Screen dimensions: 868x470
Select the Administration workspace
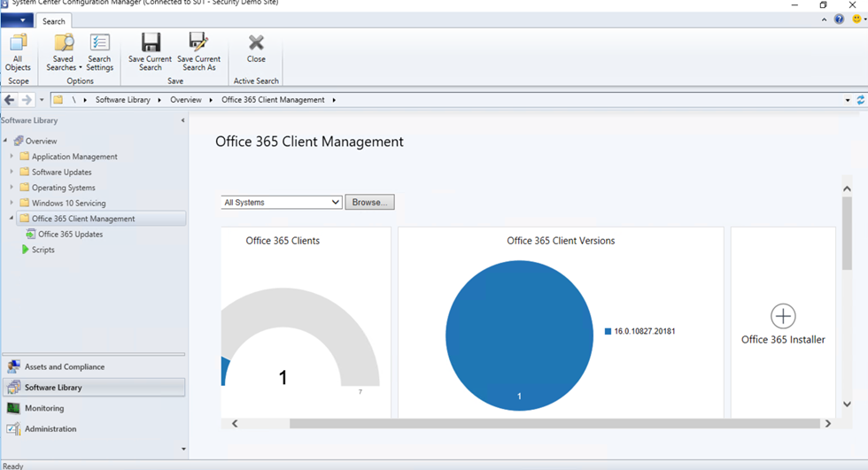(94, 429)
